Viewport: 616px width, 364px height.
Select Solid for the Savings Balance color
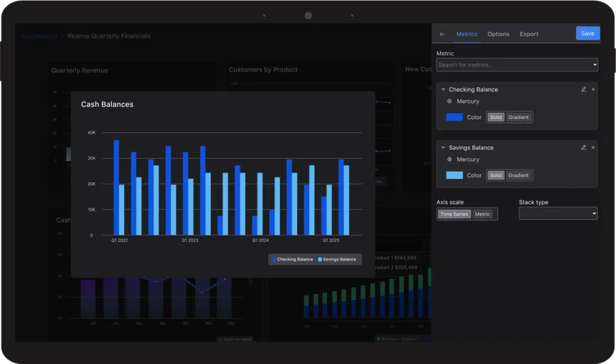pyautogui.click(x=496, y=175)
